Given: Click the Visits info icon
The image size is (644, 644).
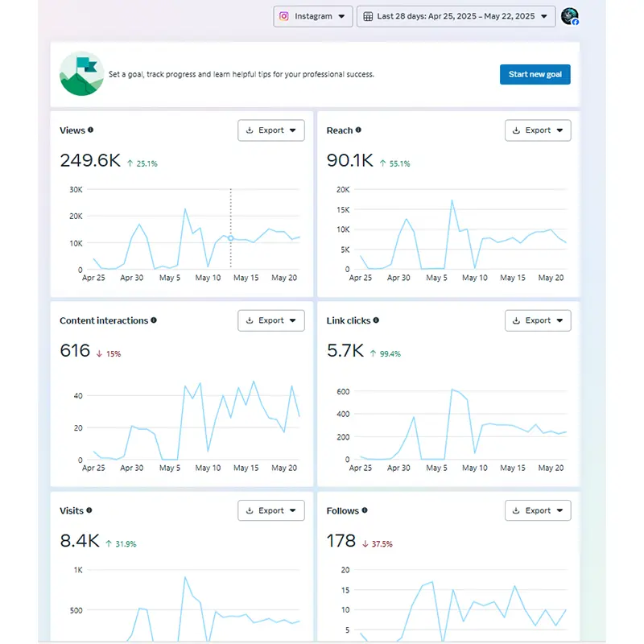Looking at the screenshot, I should click(x=89, y=510).
